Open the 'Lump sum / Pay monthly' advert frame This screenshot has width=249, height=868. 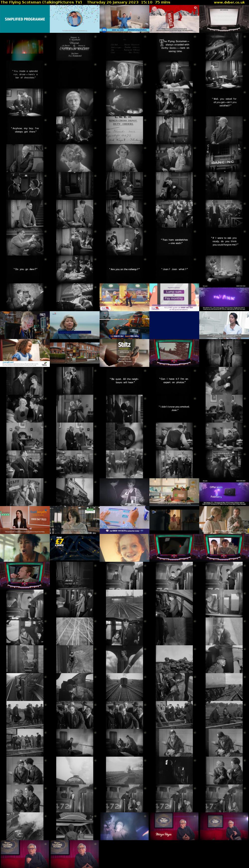[174, 297]
